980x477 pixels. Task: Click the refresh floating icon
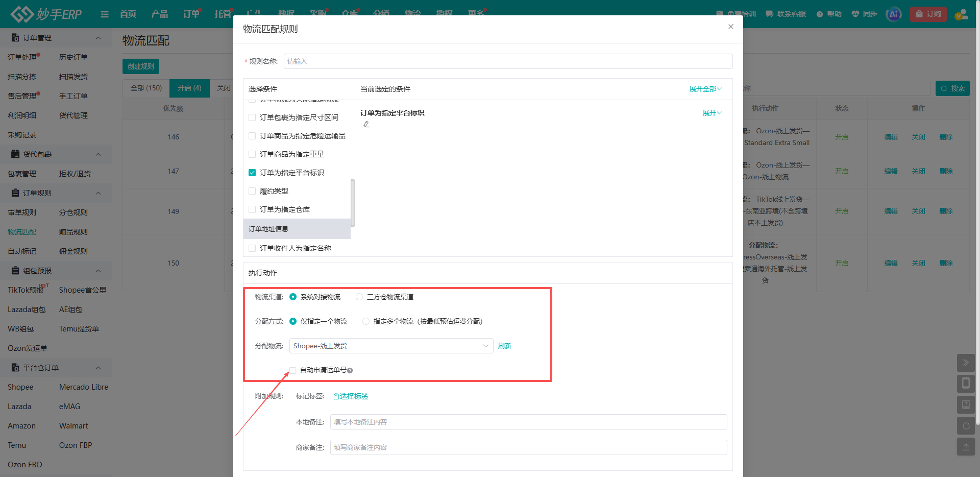(966, 425)
